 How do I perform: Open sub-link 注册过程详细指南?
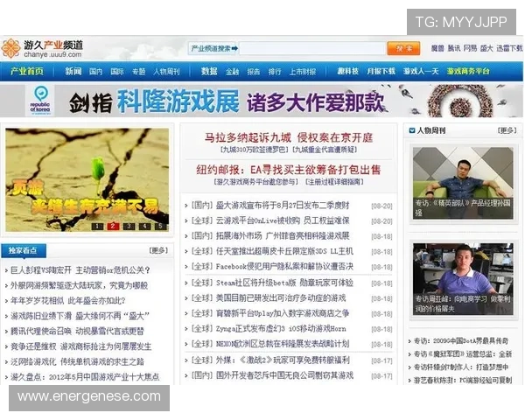334,182
